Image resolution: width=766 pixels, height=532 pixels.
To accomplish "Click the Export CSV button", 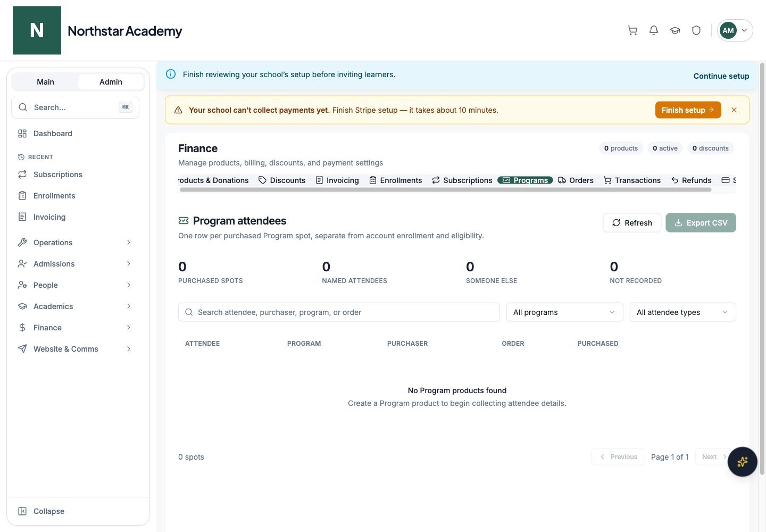I will pos(701,223).
